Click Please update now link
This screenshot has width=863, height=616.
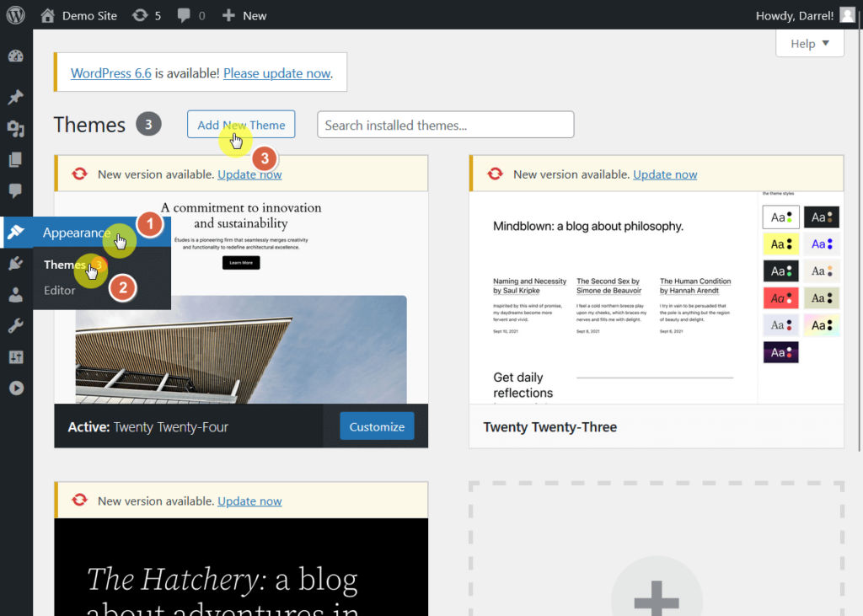click(276, 73)
